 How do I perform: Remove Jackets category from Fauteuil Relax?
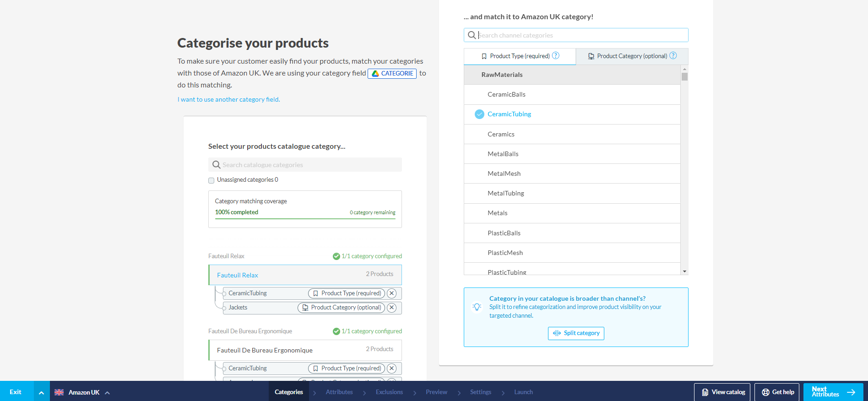click(x=391, y=308)
